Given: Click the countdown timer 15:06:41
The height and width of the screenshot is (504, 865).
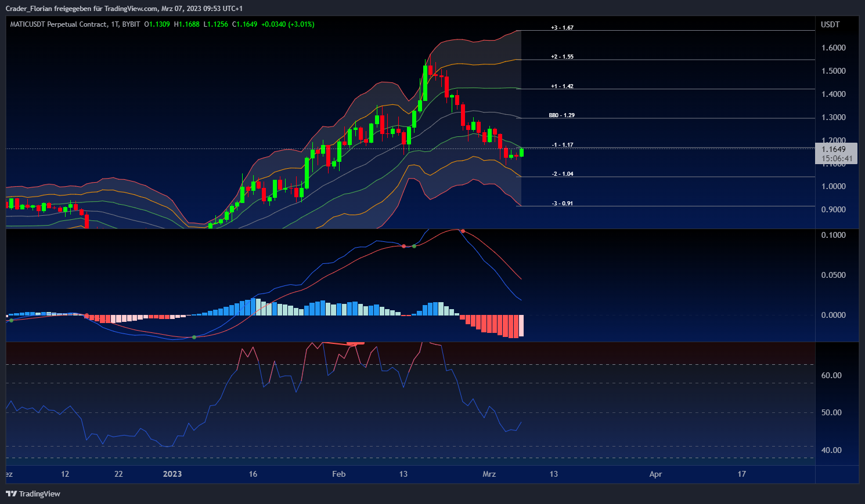Looking at the screenshot, I should (x=837, y=158).
